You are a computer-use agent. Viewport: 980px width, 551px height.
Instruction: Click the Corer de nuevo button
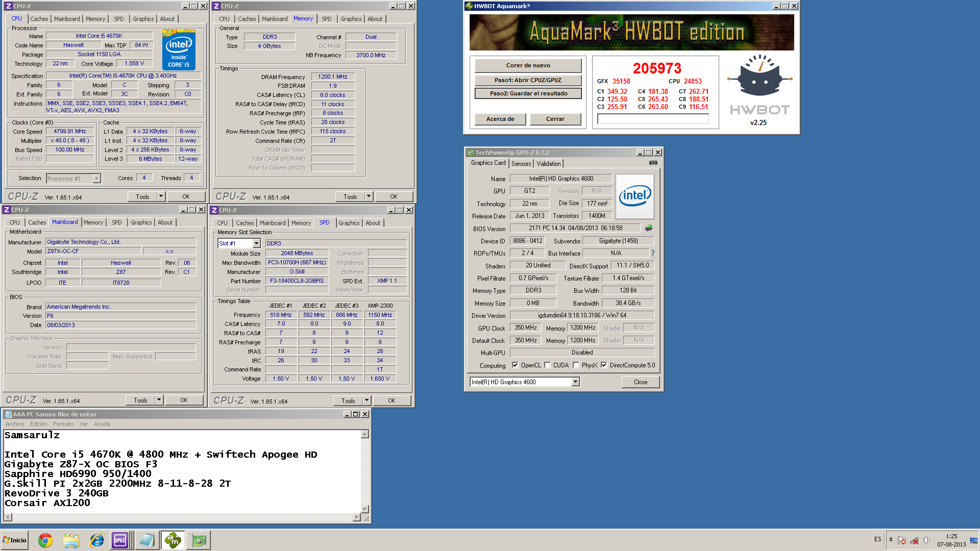coord(528,65)
